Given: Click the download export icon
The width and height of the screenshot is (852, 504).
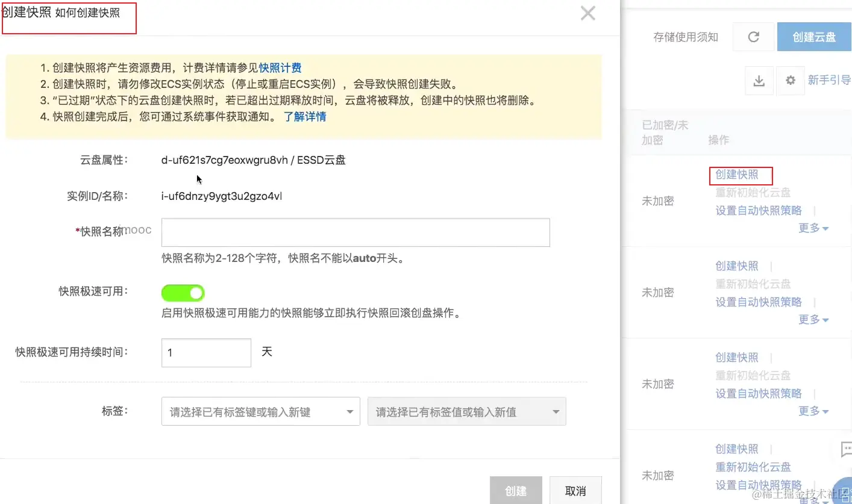Looking at the screenshot, I should click(759, 81).
